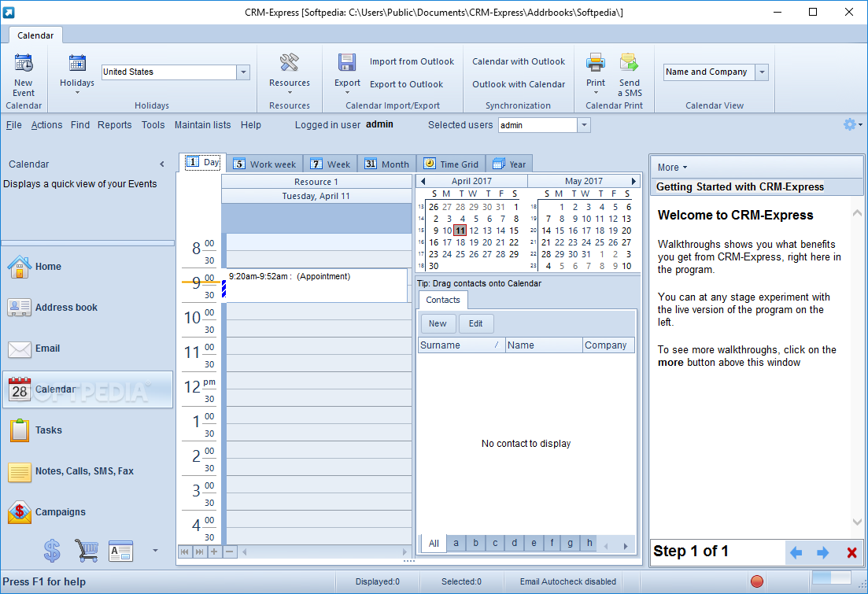The image size is (868, 594).
Task: Open the settings gear icon
Action: pos(849,124)
